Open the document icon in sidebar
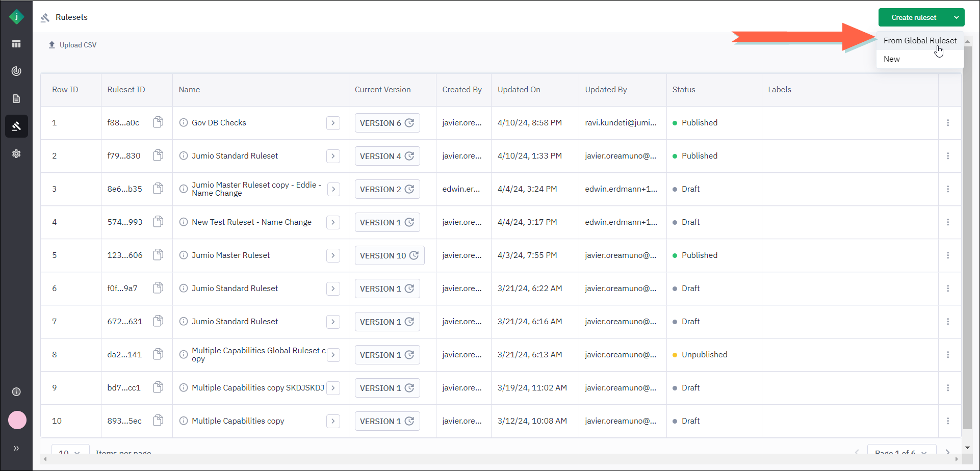Image resolution: width=980 pixels, height=471 pixels. tap(16, 98)
